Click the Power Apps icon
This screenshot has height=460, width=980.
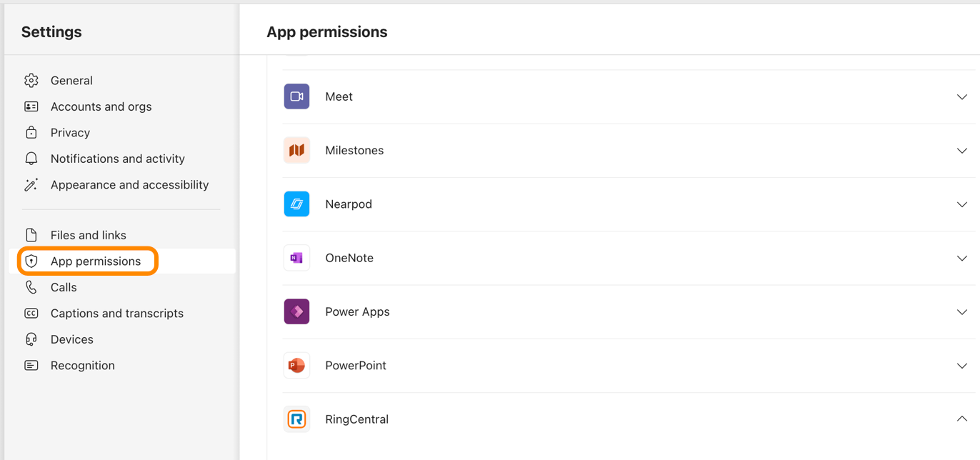(x=296, y=311)
